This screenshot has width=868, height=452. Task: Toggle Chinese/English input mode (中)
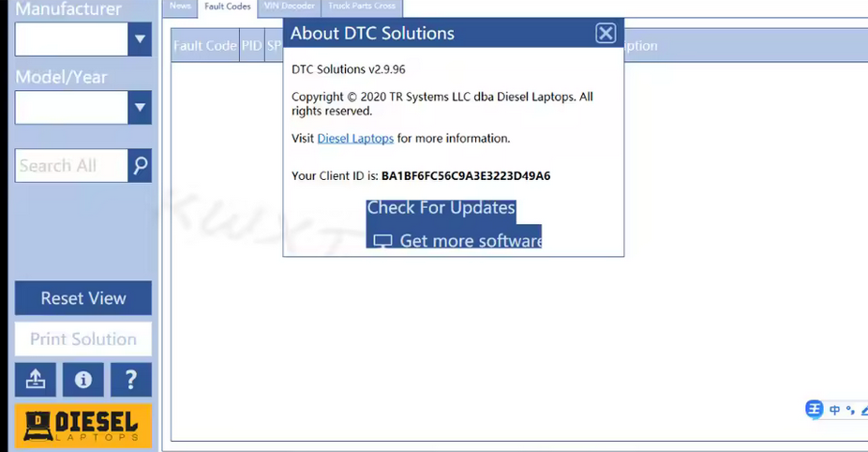(x=834, y=410)
